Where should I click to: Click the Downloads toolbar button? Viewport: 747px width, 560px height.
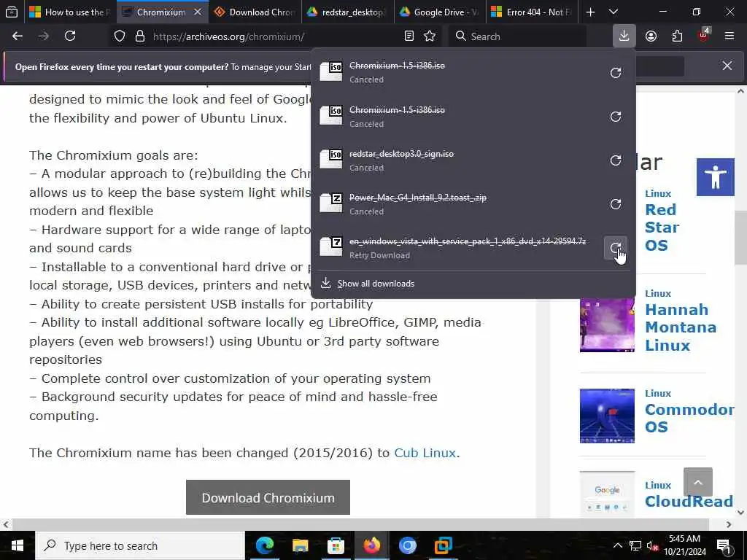point(624,36)
